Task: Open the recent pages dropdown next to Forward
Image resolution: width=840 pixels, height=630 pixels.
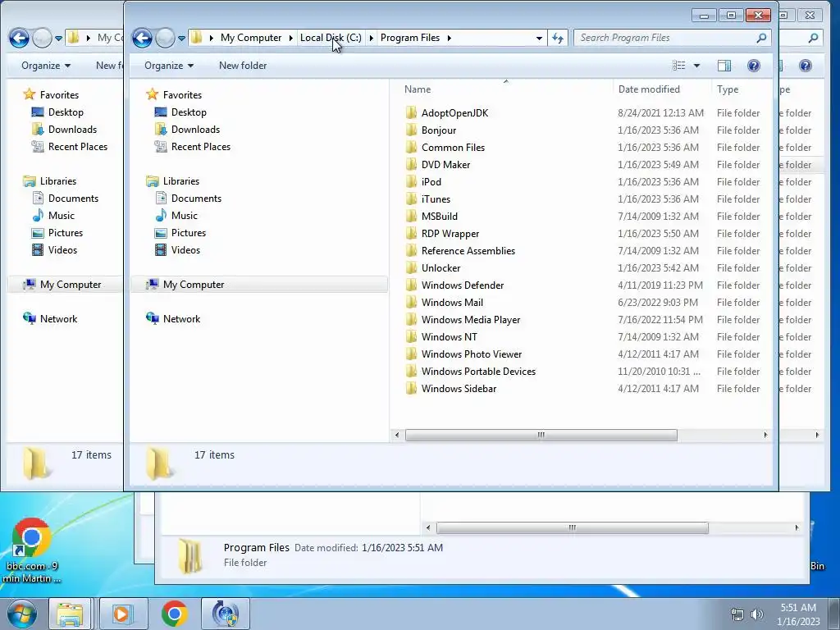Action: click(181, 38)
